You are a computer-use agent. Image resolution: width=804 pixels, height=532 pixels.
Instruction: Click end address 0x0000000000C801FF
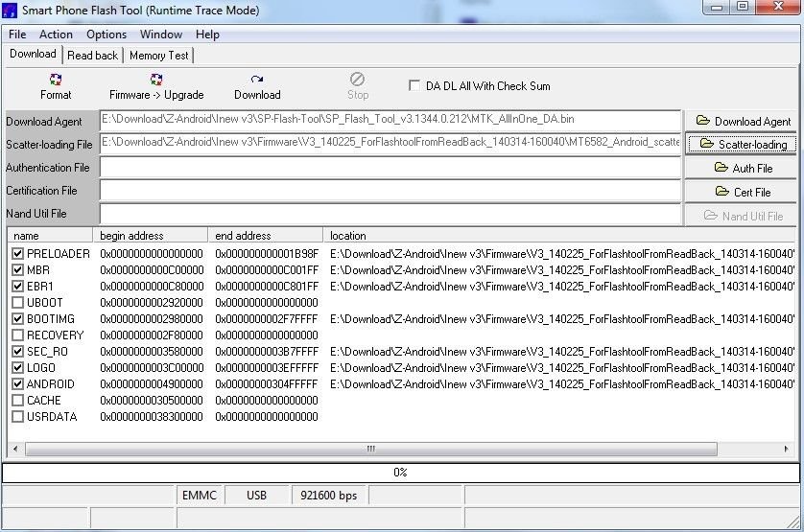point(267,287)
